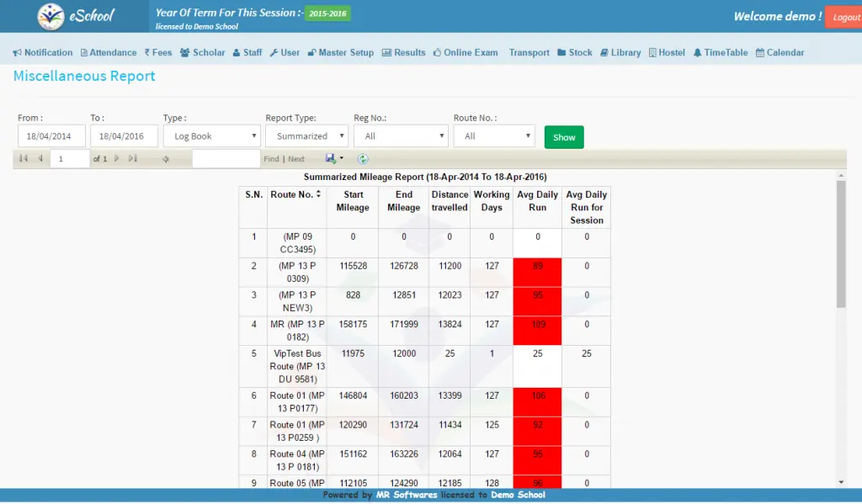The width and height of the screenshot is (862, 504).
Task: Click the next page arrow icon
Action: [117, 158]
